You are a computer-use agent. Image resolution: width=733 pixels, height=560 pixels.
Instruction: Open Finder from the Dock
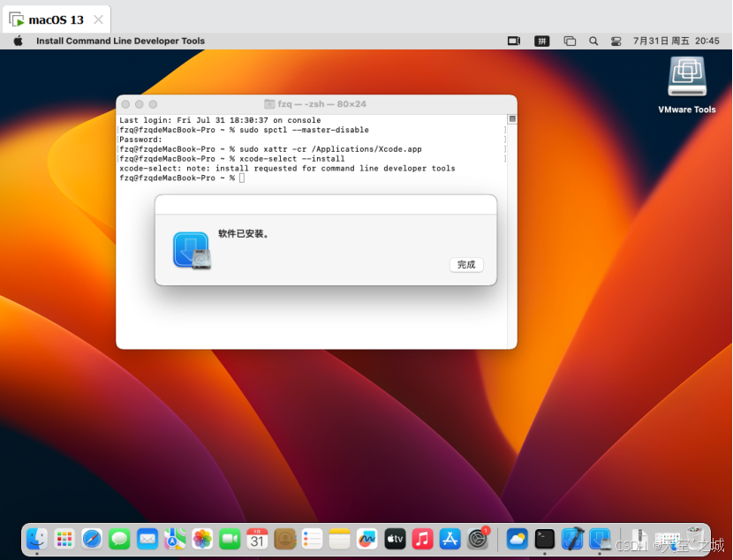point(37,539)
